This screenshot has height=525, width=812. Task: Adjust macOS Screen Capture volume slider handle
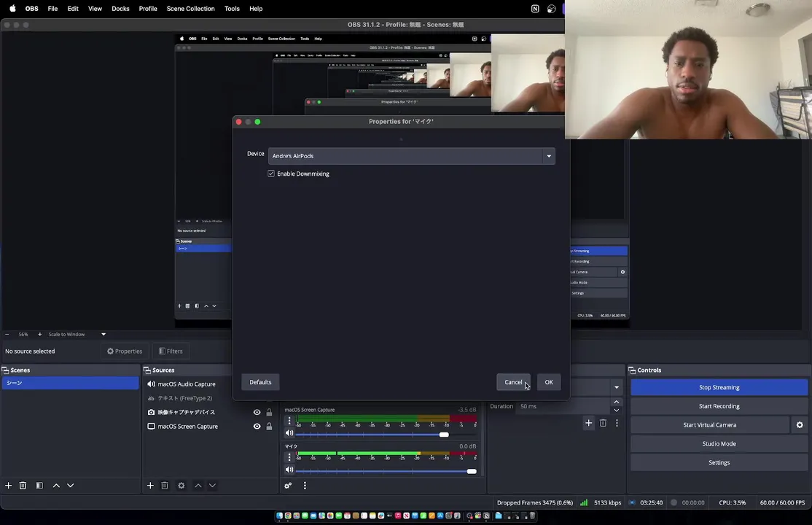[444, 435]
